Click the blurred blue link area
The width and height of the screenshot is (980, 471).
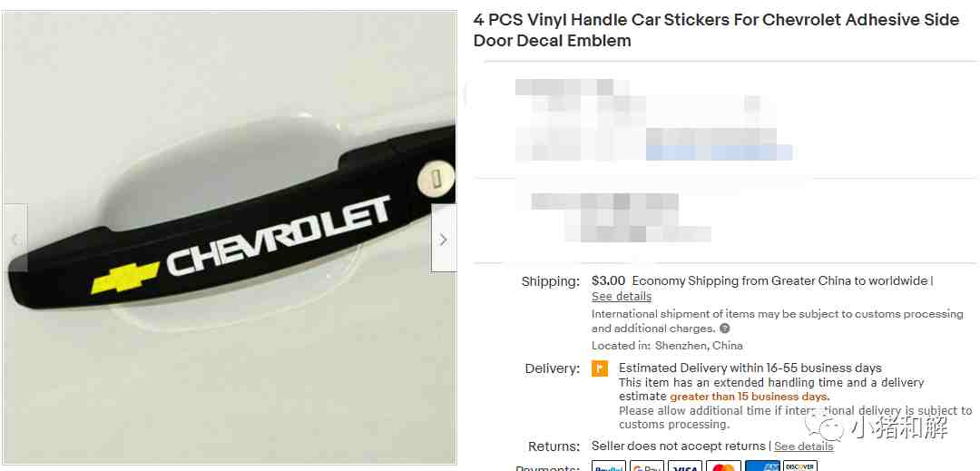720,152
